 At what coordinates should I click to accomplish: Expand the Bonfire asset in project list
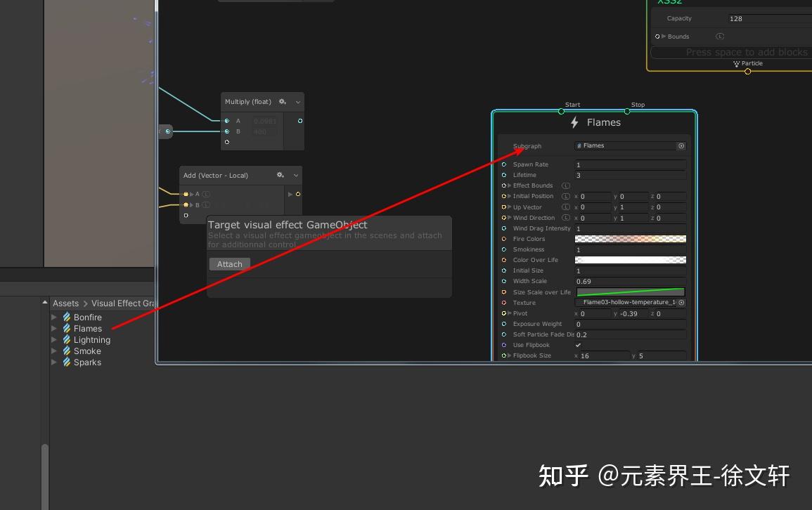click(54, 317)
